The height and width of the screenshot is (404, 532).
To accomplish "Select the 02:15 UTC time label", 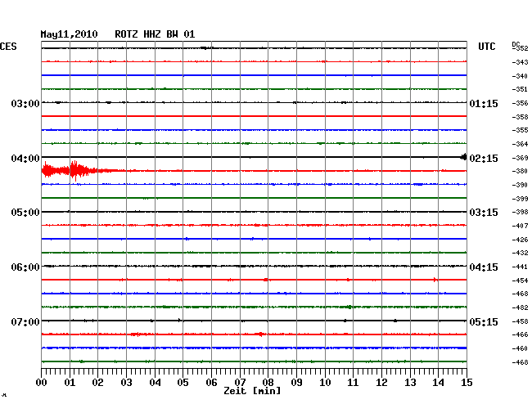I will (484, 159).
